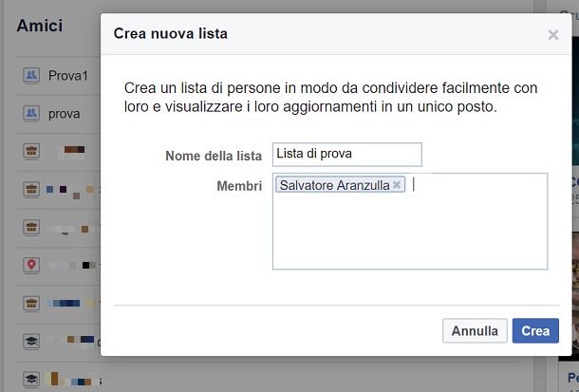Open the bottom graduation cap list icon
Screen dimensions: 579x392
tap(31, 379)
